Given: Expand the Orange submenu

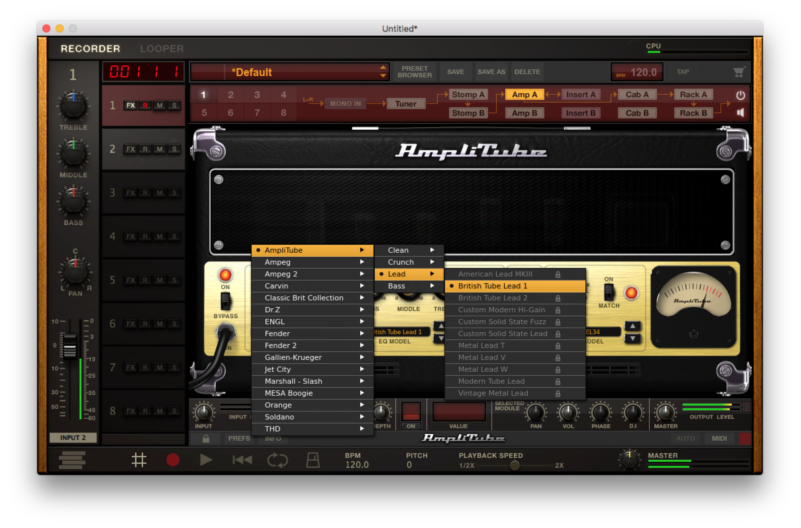Looking at the screenshot, I should pos(313,405).
